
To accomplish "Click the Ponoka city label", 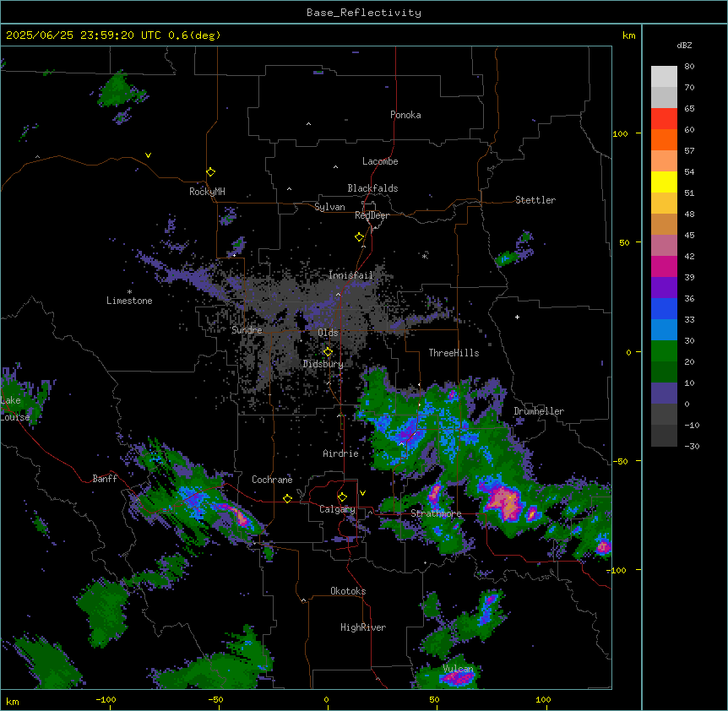I will pyautogui.click(x=405, y=115).
